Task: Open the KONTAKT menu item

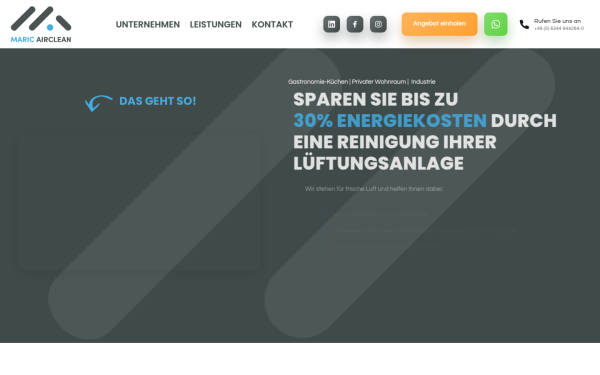Action: tap(272, 24)
